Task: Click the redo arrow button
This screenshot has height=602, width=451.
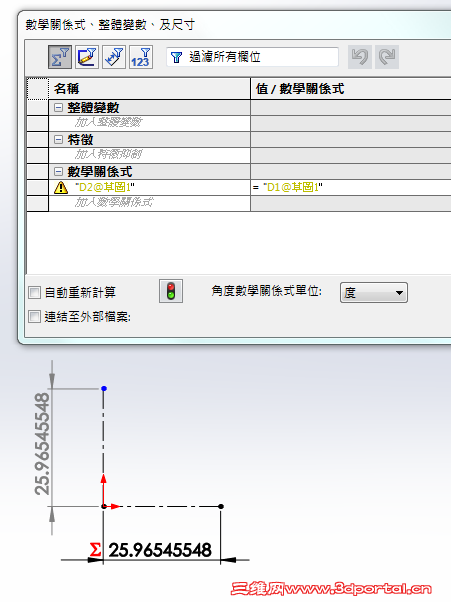Action: (x=387, y=57)
